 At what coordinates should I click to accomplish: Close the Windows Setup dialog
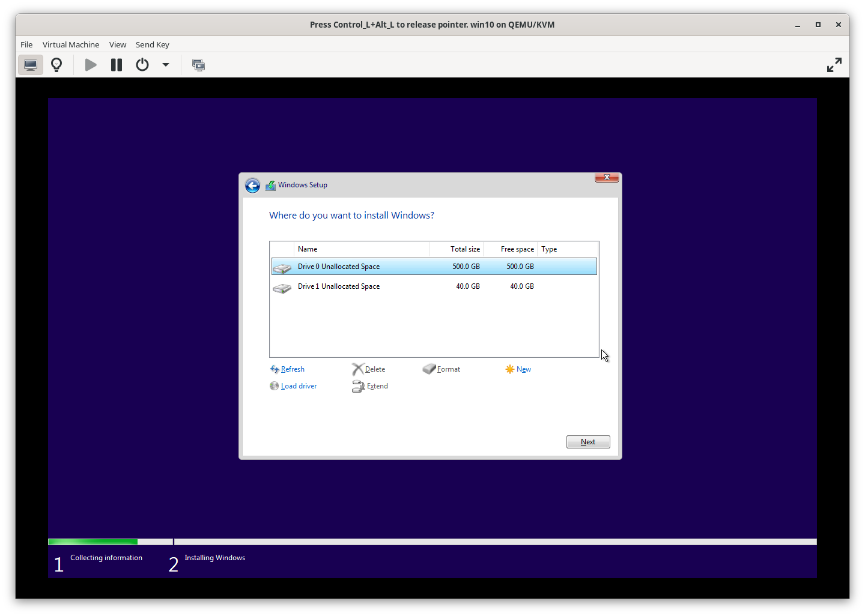tap(607, 177)
